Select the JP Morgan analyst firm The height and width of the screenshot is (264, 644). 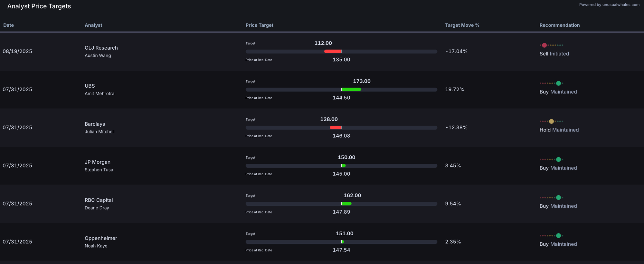pos(98,162)
